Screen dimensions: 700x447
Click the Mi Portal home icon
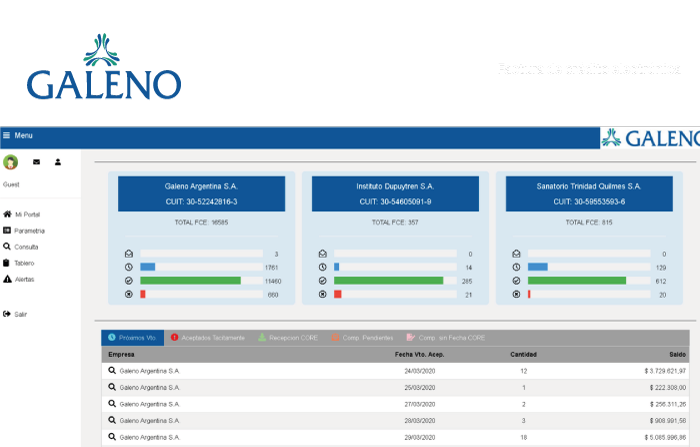pyautogui.click(x=7, y=214)
